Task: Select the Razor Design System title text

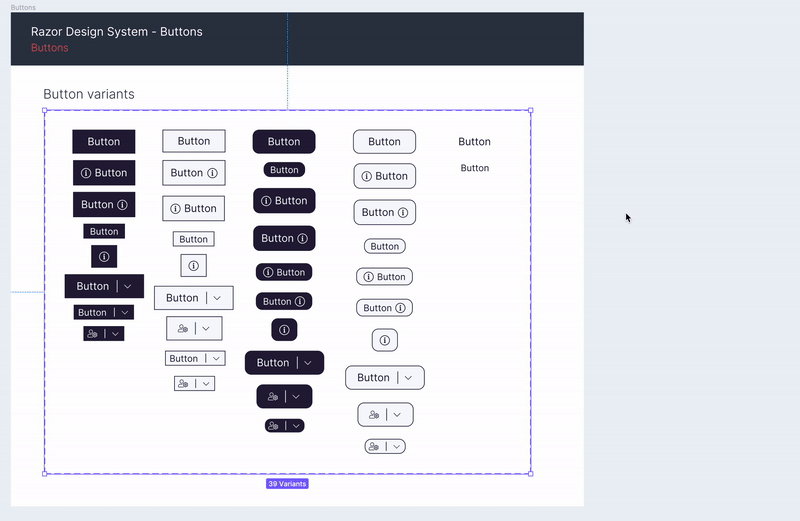Action: click(116, 32)
